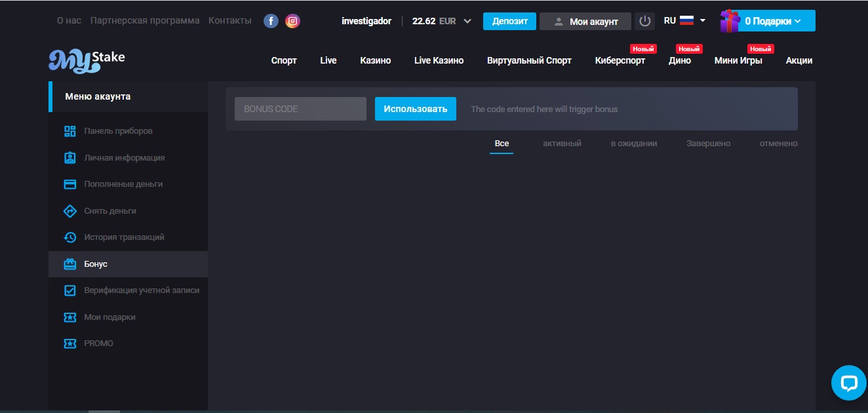Screen dimensions: 868x413
Task: Click the Верификация checkmark icon
Action: [x=70, y=290]
